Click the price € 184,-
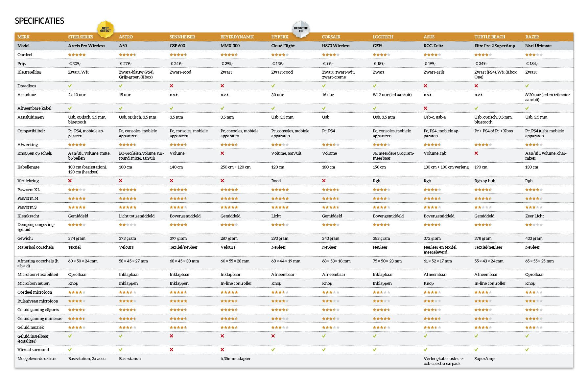Viewport: 588px width, 384px height. pos(532,63)
